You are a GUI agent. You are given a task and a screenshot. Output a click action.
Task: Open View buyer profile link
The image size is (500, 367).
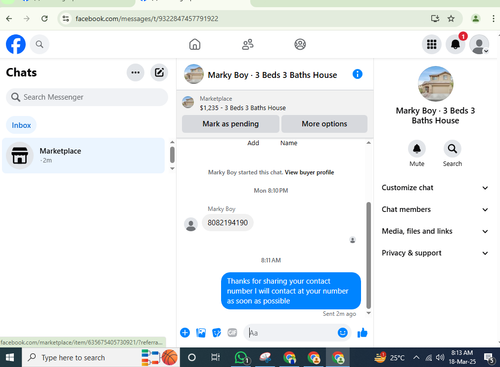point(309,172)
